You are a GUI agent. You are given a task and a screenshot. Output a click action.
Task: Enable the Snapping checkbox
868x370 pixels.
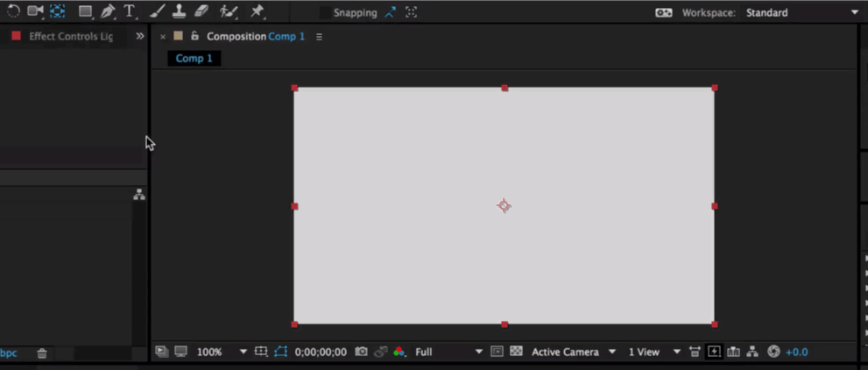click(326, 13)
